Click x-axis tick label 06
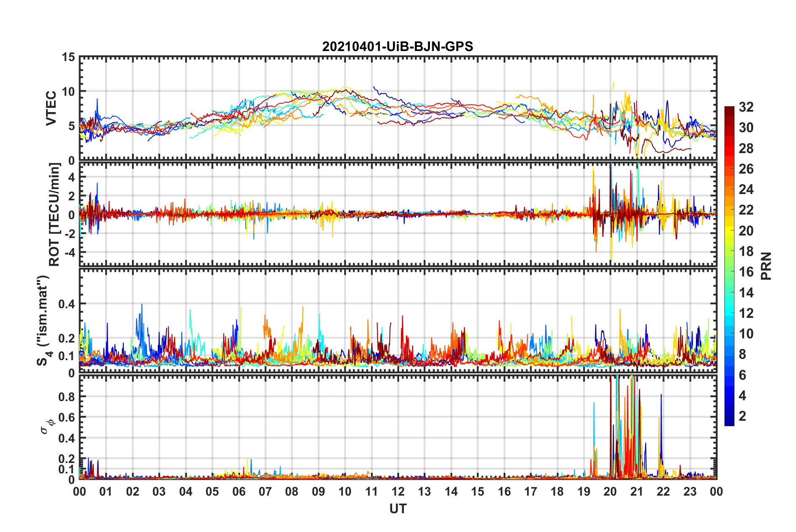The image size is (796, 532). pyautogui.click(x=239, y=491)
